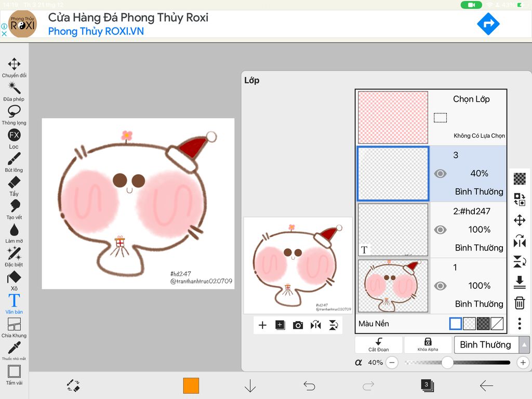Select the Bút lông brush tool
Screen dimensions: 532x399
tap(14, 162)
